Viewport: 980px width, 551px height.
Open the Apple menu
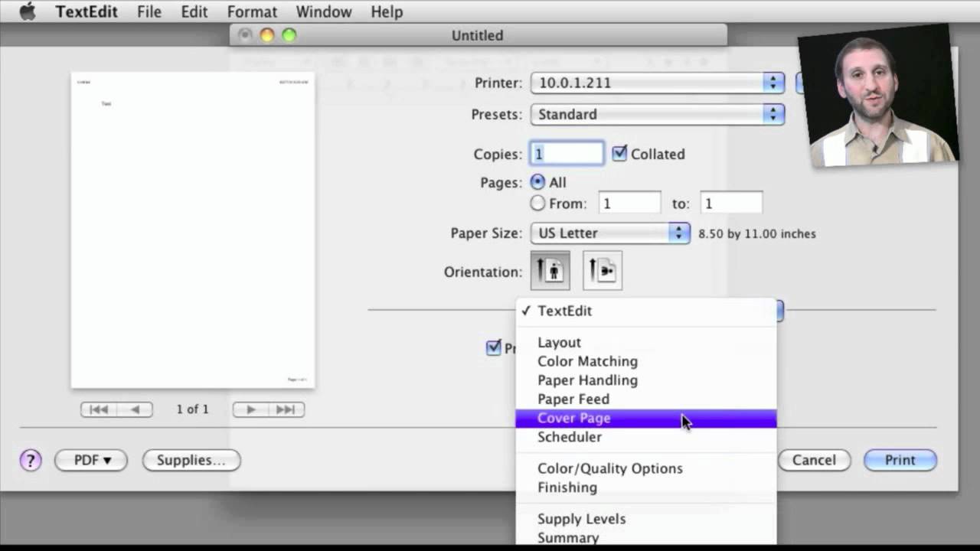point(28,11)
